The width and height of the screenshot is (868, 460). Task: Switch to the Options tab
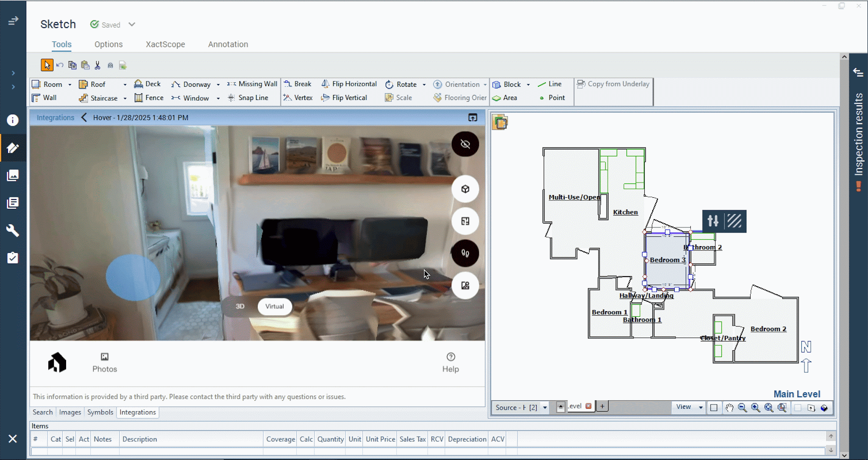108,44
